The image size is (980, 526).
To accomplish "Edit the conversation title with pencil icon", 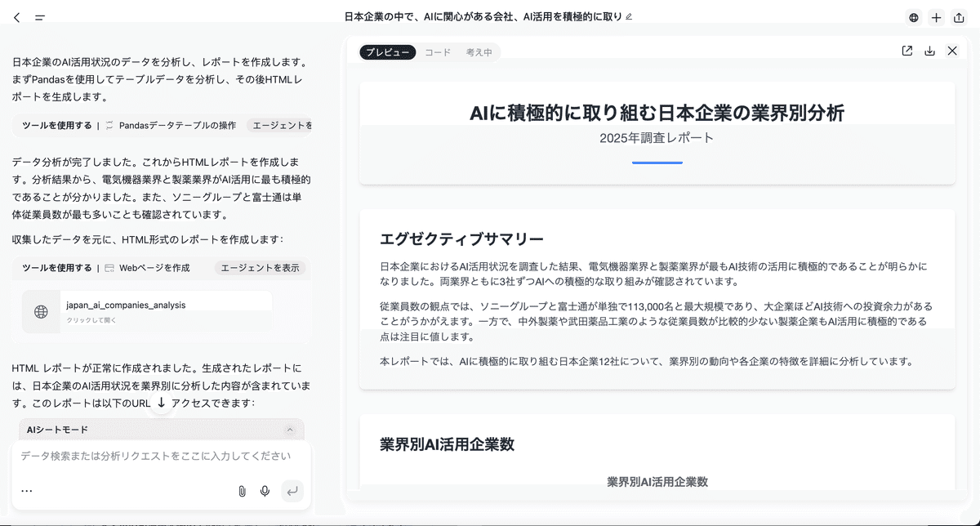I will tap(628, 16).
